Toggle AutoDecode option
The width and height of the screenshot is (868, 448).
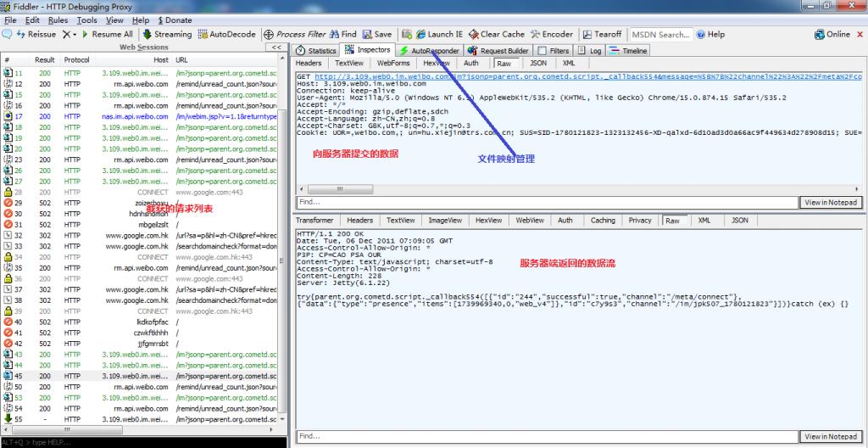click(x=227, y=35)
